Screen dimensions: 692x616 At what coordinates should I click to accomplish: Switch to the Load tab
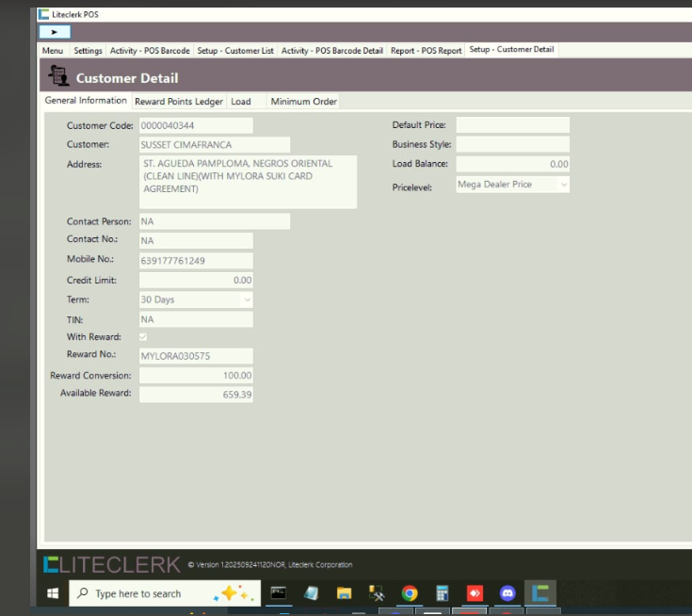[x=241, y=102]
